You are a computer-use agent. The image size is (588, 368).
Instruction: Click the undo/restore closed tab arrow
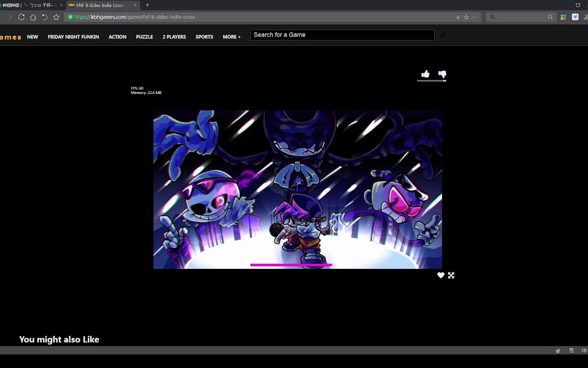click(44, 17)
